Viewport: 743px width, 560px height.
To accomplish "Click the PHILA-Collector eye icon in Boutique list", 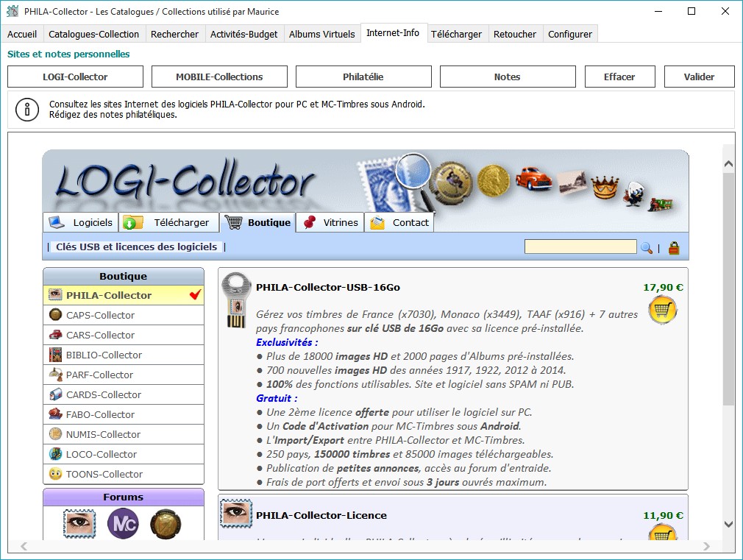I will click(55, 295).
